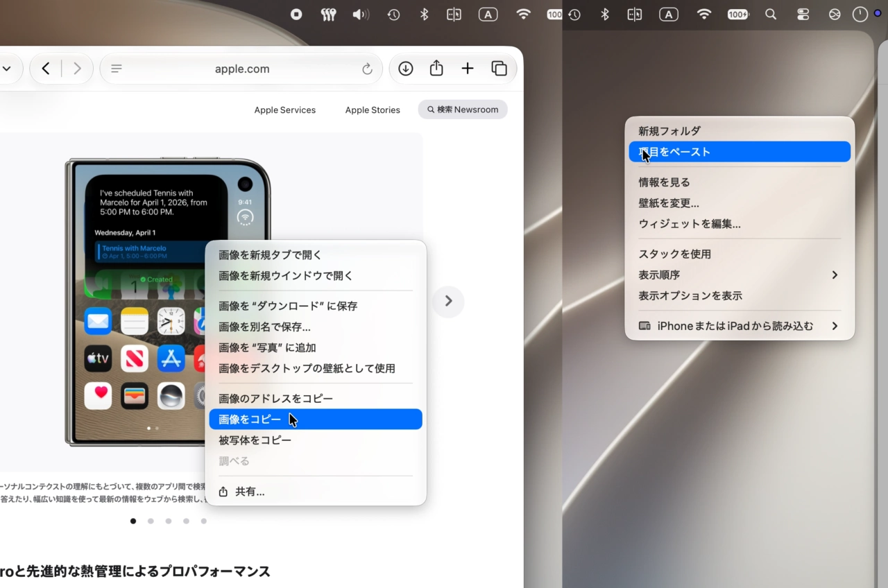
Task: Choose 画像をデスクトップの壁紙として使用
Action: click(316, 368)
